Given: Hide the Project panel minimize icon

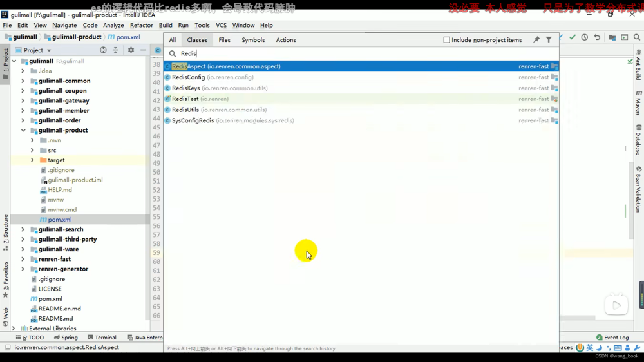Looking at the screenshot, I should coord(143,50).
